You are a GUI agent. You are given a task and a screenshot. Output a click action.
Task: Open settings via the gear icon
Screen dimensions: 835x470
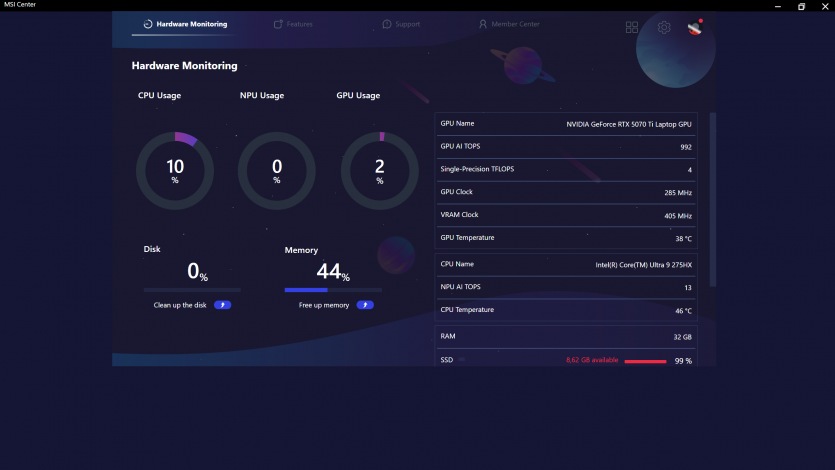664,27
